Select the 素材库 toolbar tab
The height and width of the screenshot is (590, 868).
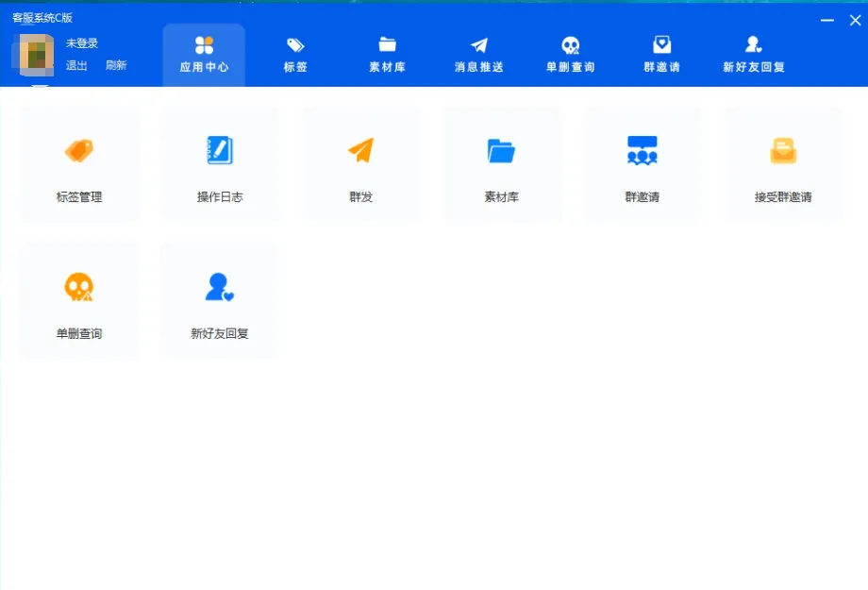point(387,53)
